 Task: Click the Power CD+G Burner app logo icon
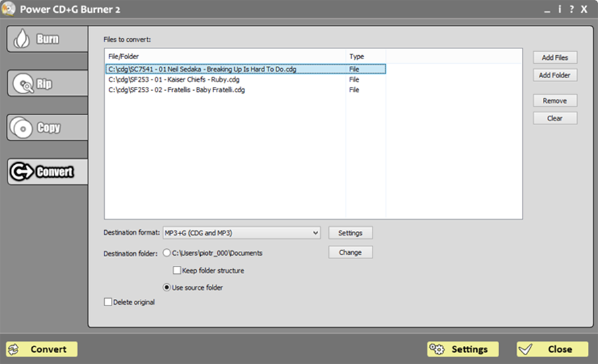(x=8, y=9)
